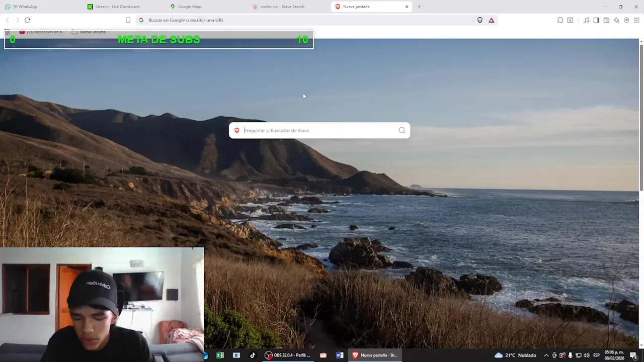Open the Nueva carpeta bookmark folder
644x362 pixels.
pos(89,32)
